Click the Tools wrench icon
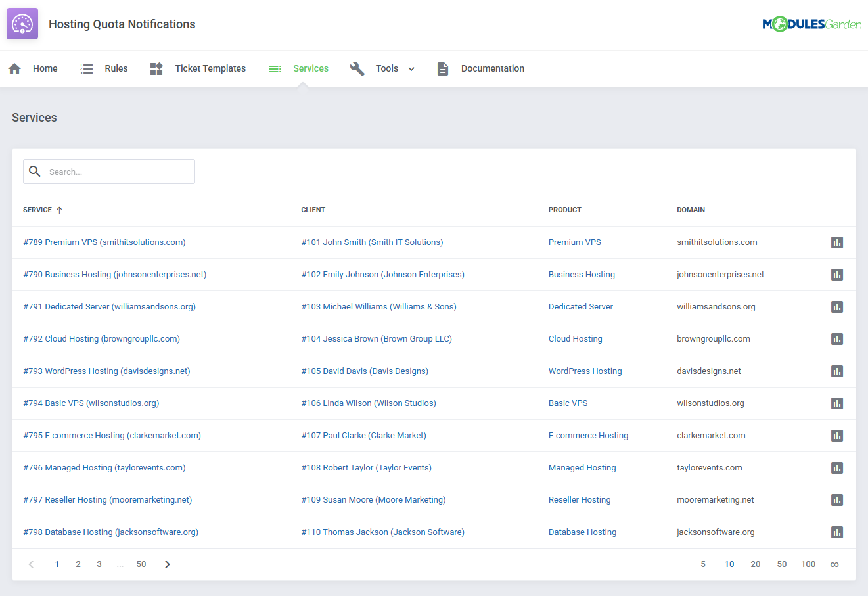The width and height of the screenshot is (868, 596). click(x=357, y=68)
